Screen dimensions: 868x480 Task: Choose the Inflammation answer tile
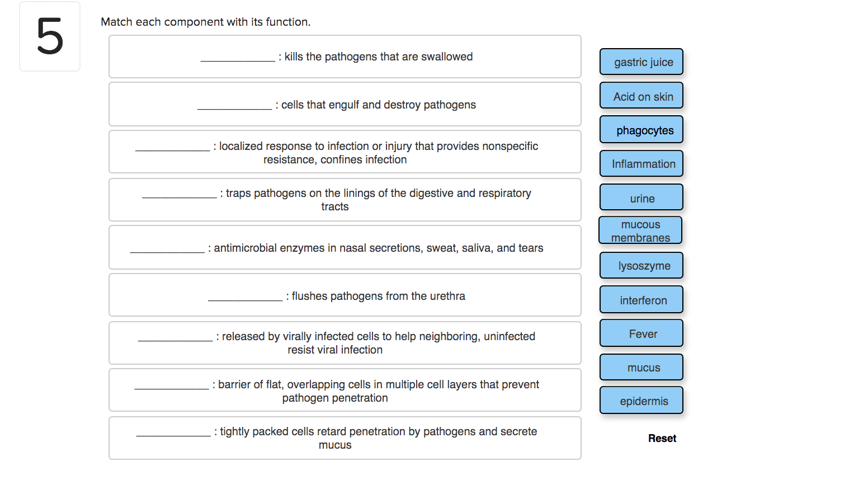click(x=641, y=164)
